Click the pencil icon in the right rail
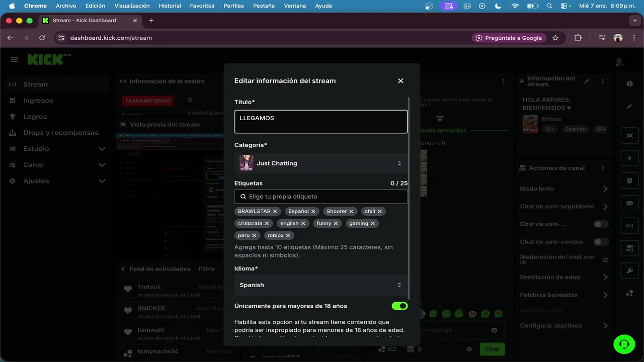The height and width of the screenshot is (362, 644). (x=629, y=106)
